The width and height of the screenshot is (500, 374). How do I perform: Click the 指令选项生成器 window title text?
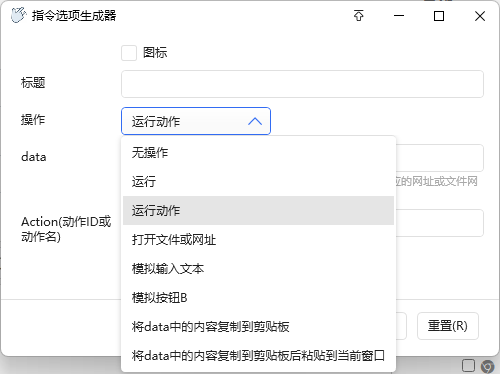point(74,16)
